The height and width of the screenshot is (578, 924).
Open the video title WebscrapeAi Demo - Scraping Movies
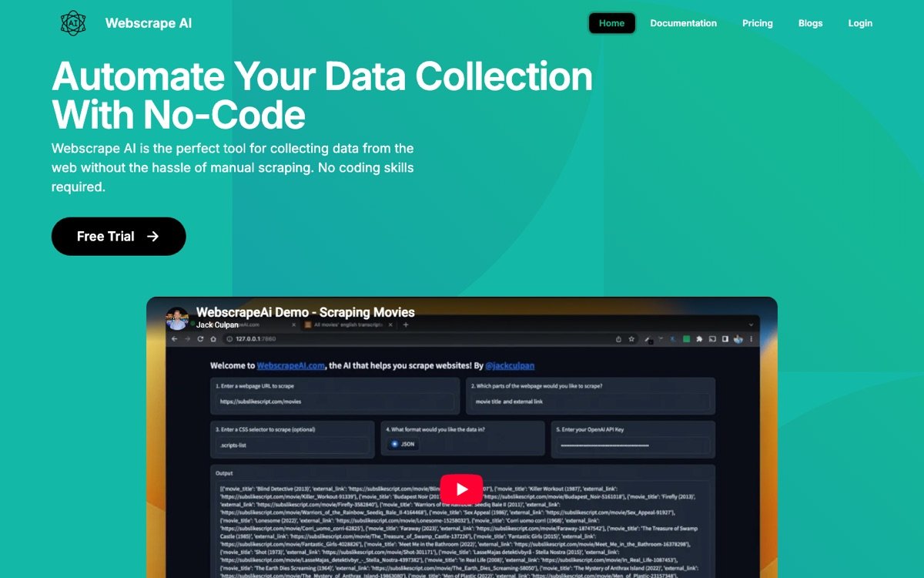tap(306, 312)
